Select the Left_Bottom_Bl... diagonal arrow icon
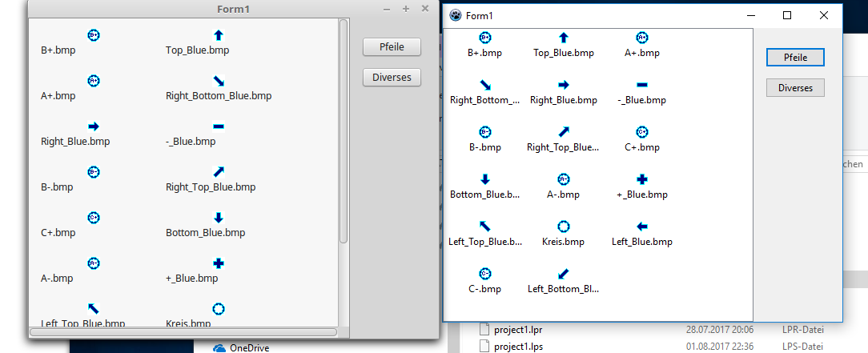Image resolution: width=868 pixels, height=353 pixels. click(563, 274)
